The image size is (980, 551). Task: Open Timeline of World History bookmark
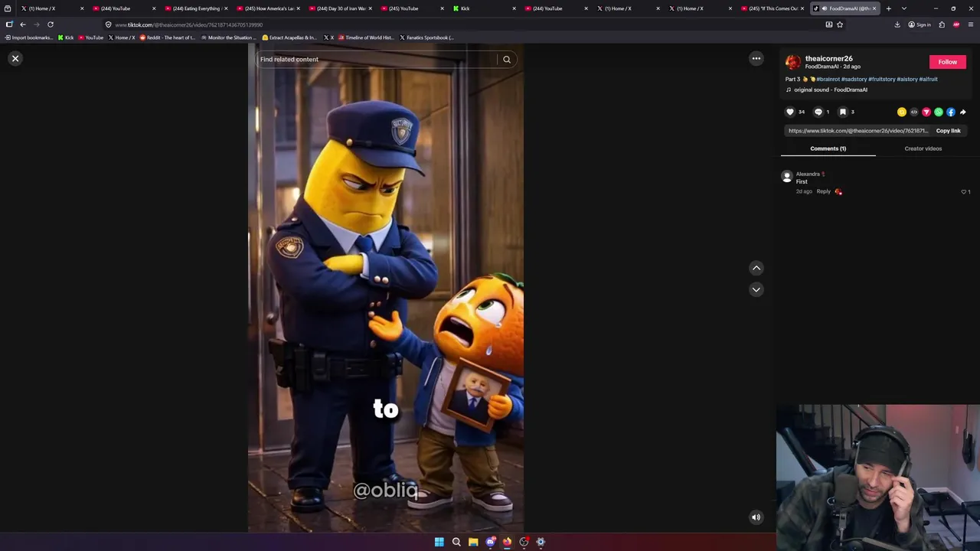pyautogui.click(x=366, y=37)
